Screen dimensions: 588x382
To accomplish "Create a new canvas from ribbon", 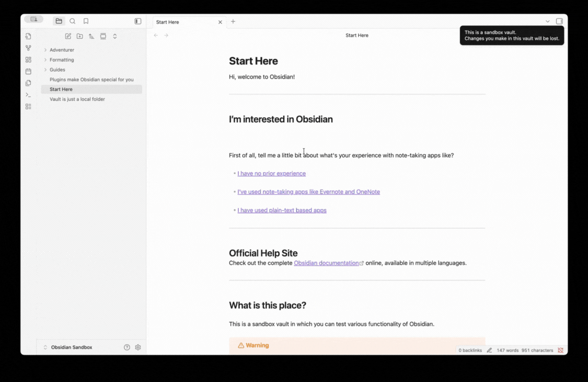I will 28,60.
